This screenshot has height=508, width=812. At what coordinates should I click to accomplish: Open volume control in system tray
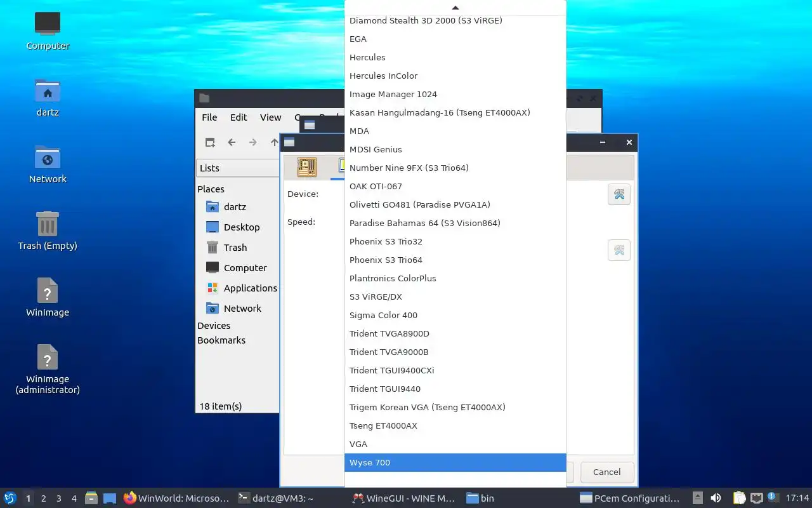click(716, 498)
